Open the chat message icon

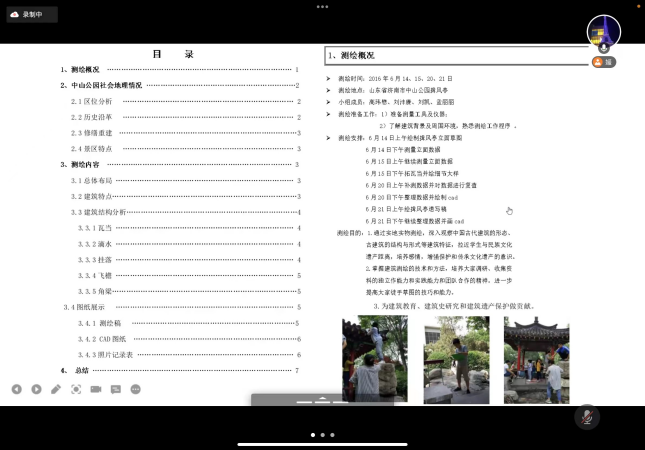click(x=116, y=388)
